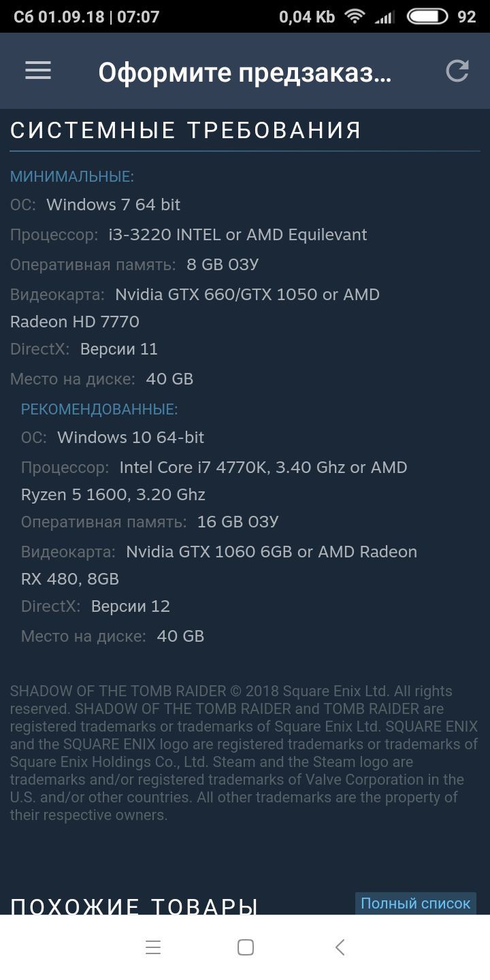Tap the "ПОХОЖИЕ ТОВАРЫ" section heading
Image resolution: width=490 pixels, height=980 pixels.
(x=134, y=905)
